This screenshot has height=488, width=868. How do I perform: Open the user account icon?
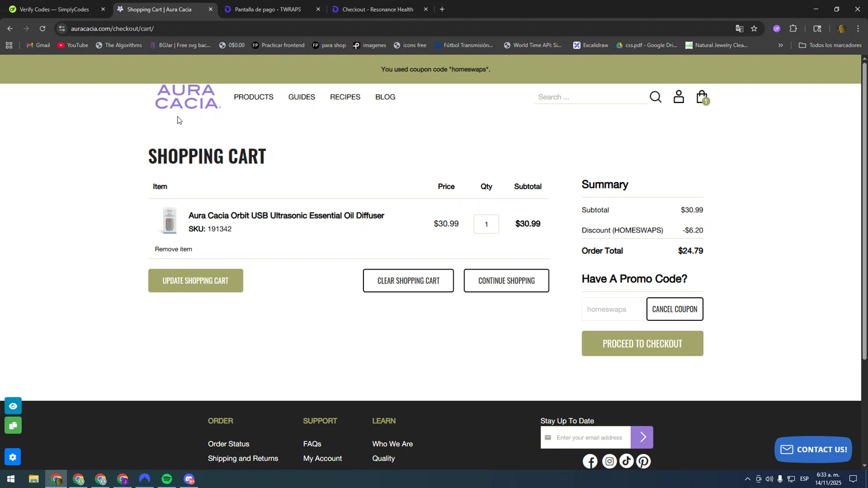click(679, 97)
